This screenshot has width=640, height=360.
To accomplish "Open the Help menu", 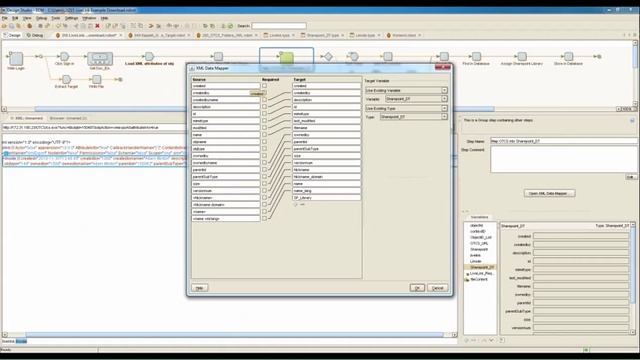I will (104, 18).
